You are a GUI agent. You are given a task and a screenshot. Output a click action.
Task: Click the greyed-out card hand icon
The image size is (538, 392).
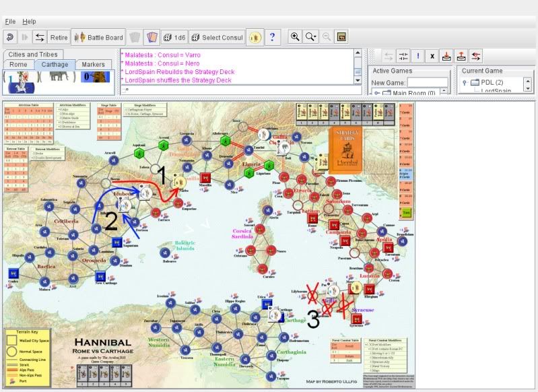point(135,37)
